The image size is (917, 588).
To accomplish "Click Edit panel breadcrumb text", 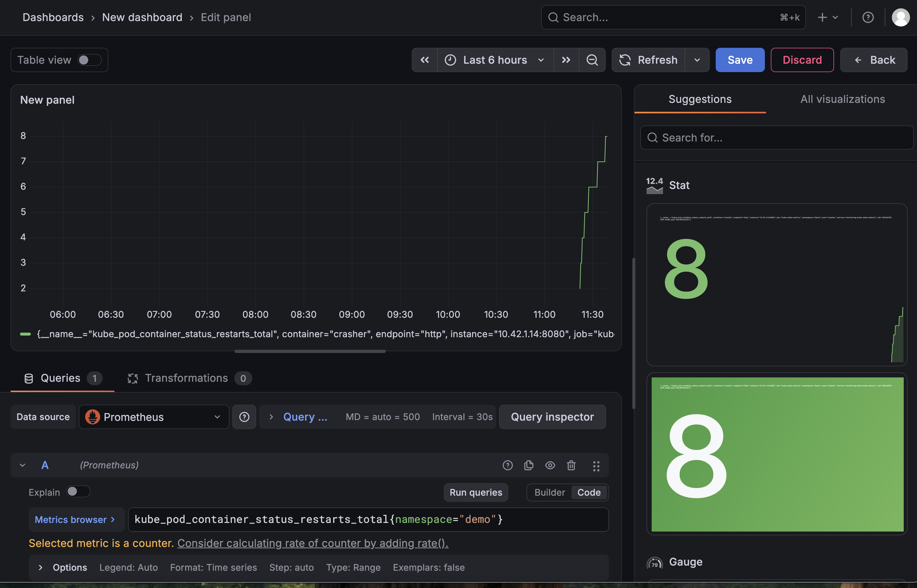I will point(226,17).
